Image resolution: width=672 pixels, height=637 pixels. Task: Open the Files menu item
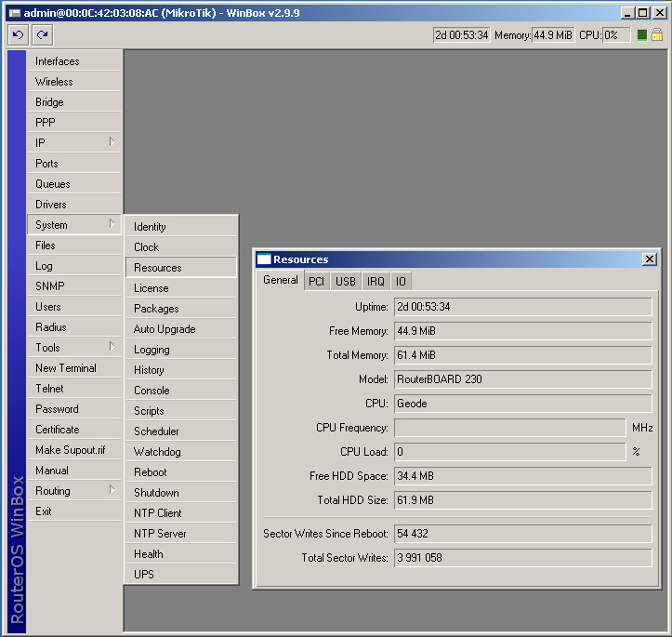pyautogui.click(x=74, y=246)
